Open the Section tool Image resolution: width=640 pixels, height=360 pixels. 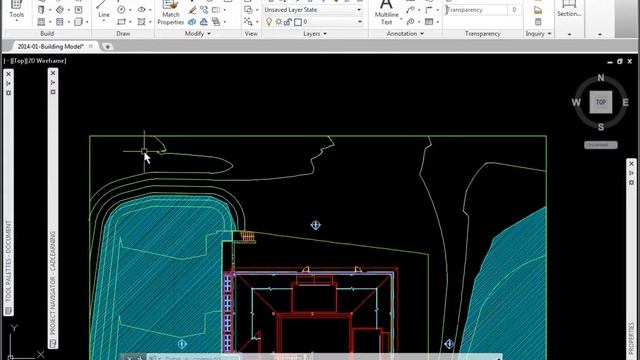(x=569, y=9)
